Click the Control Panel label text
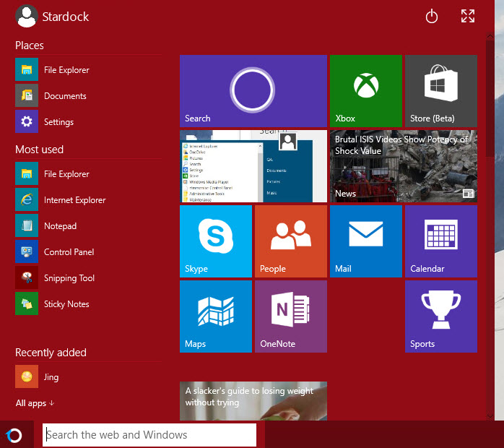This screenshot has width=504, height=448. click(x=69, y=252)
